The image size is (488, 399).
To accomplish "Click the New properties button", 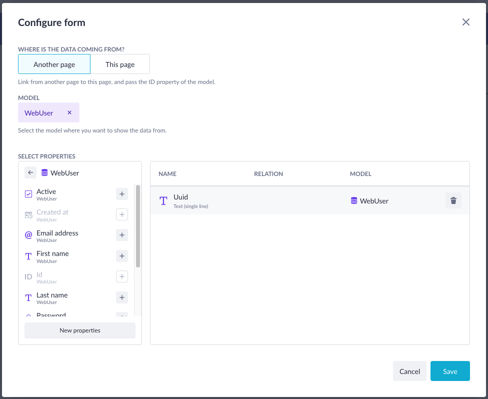I will point(80,330).
